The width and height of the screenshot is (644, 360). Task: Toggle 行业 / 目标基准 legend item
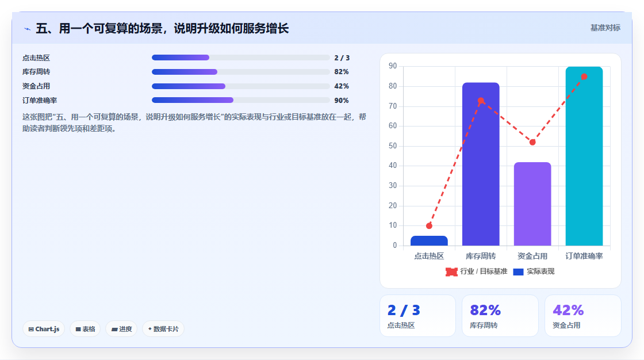477,271
